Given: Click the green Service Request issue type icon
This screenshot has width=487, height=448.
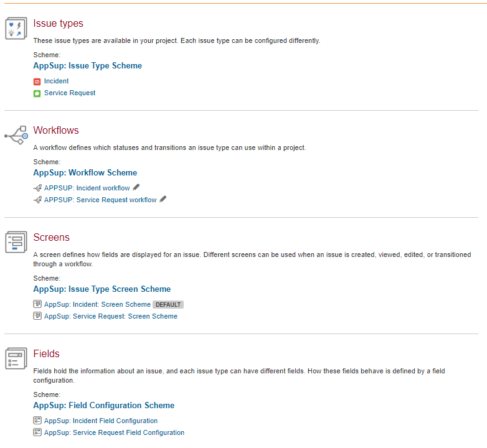Looking at the screenshot, I should (37, 93).
